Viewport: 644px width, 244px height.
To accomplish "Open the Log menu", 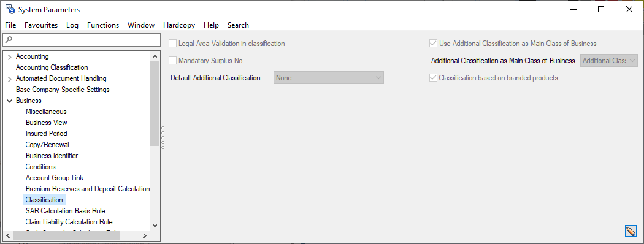I will (x=72, y=25).
